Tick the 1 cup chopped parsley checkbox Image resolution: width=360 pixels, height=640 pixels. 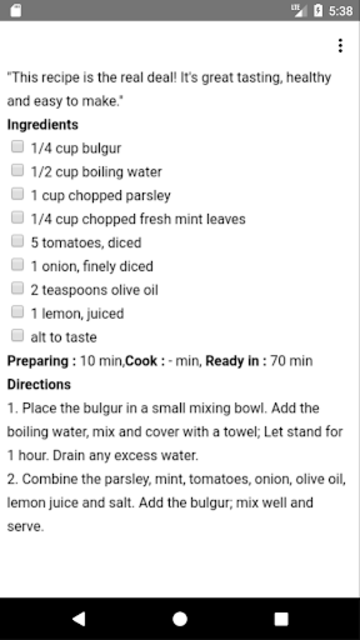pos(17,194)
